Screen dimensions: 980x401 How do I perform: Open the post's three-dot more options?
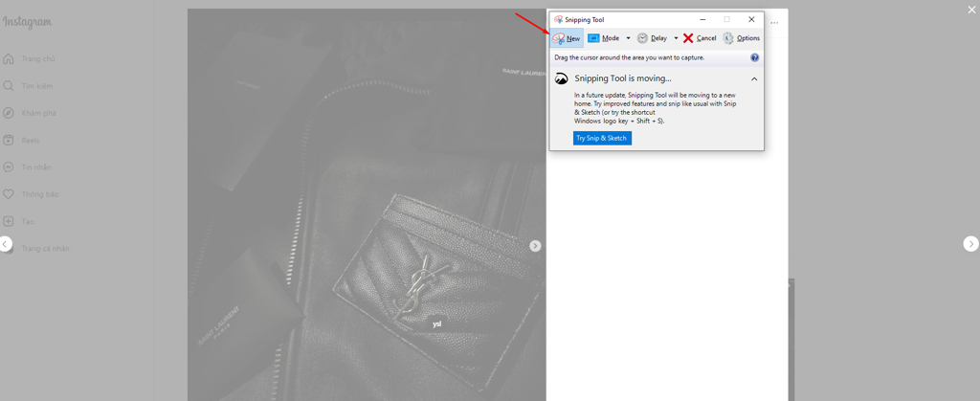(x=775, y=22)
